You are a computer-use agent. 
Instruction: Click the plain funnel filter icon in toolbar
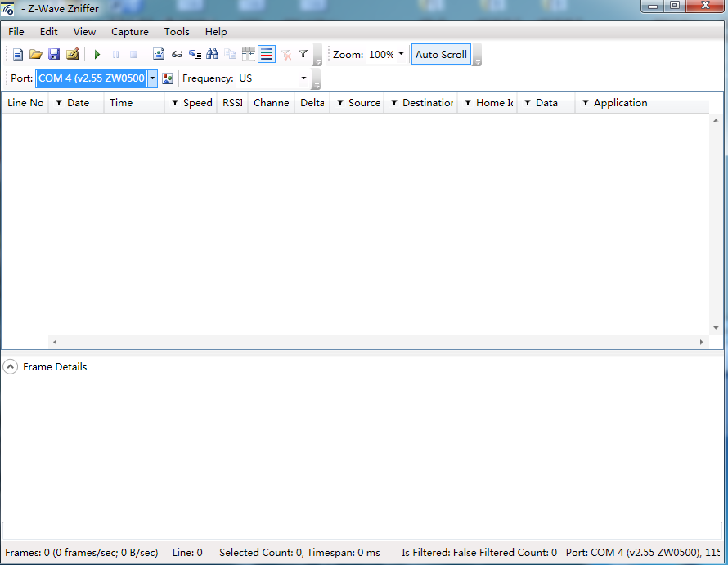click(x=303, y=54)
